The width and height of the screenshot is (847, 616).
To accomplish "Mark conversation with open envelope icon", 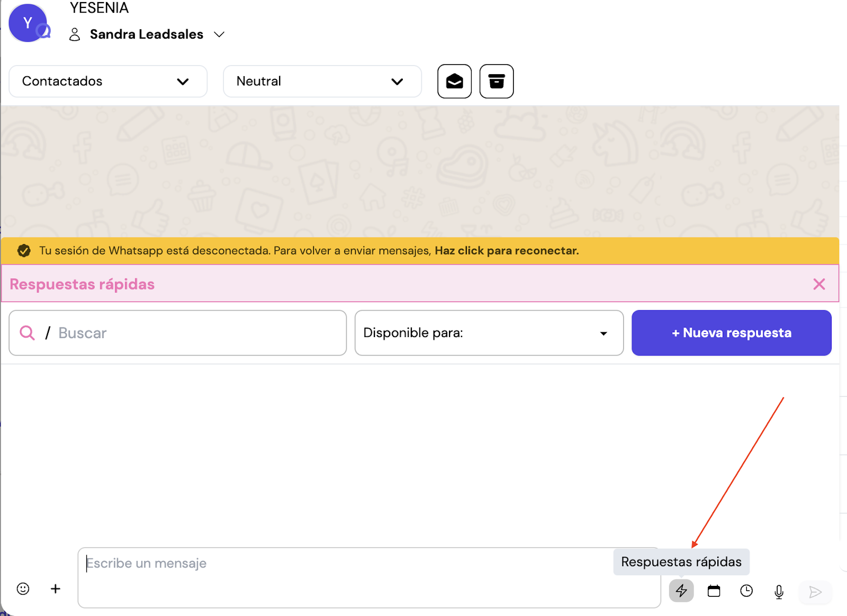I will click(454, 81).
